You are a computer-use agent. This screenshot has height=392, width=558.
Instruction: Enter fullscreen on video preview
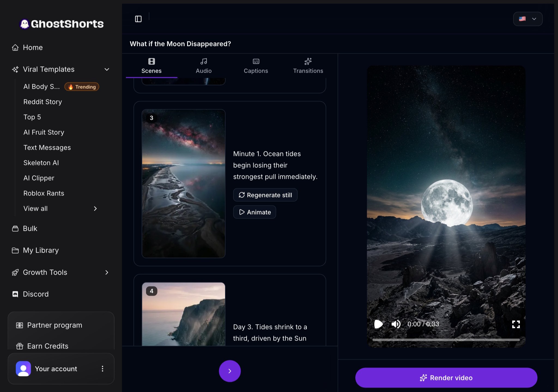pyautogui.click(x=516, y=324)
